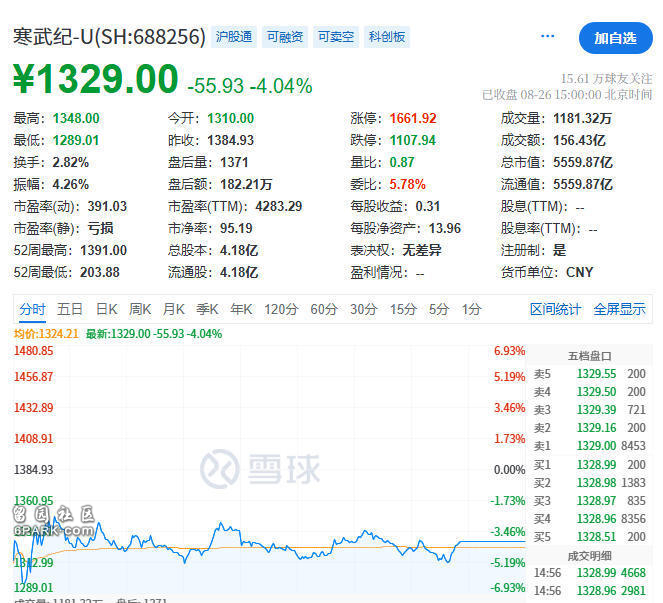Screen dimensions: 663x603
Task: Select the 分时 chart tab
Action: point(32,309)
